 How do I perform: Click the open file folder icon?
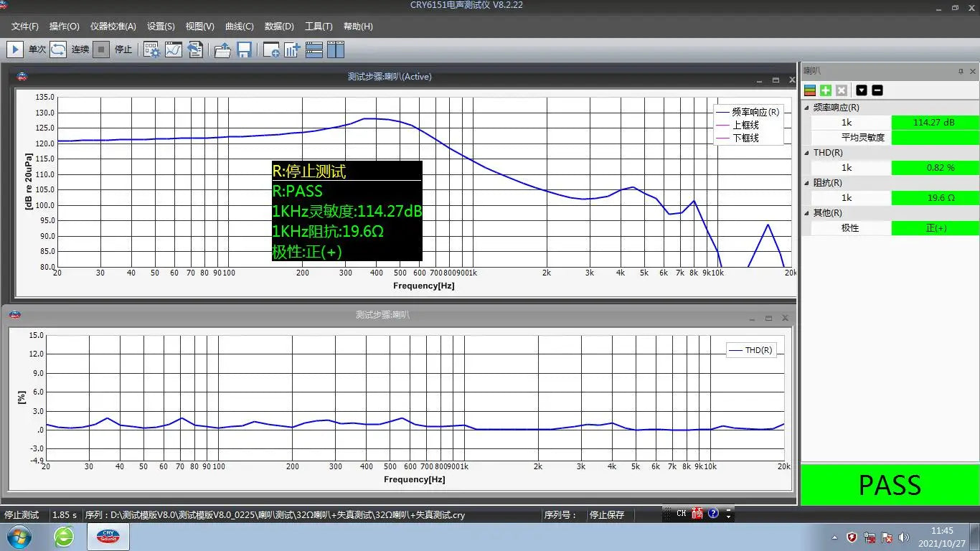click(x=222, y=50)
